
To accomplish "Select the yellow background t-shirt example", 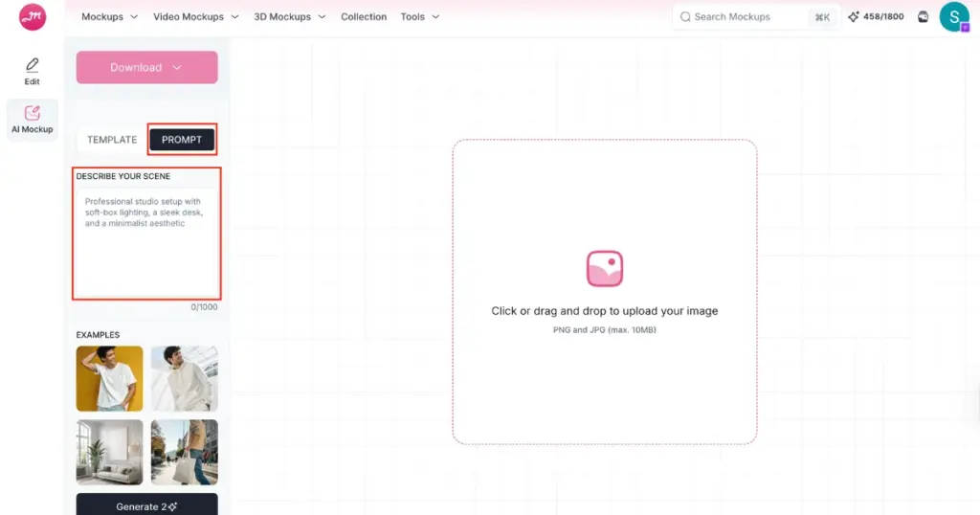I will tap(109, 379).
